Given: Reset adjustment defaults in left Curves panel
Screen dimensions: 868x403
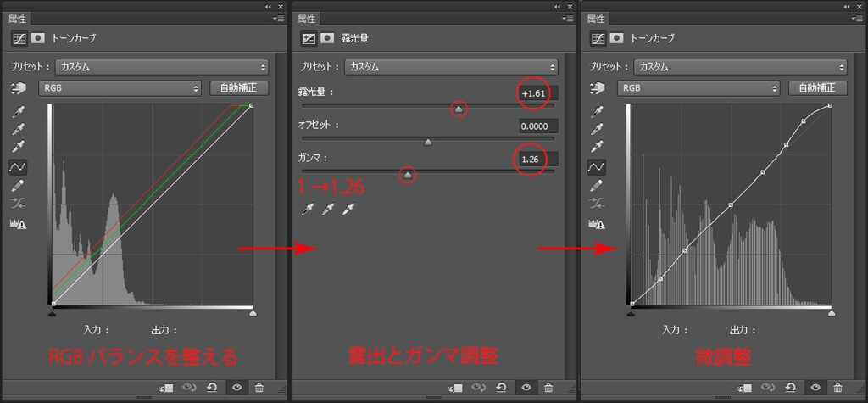Looking at the screenshot, I should (x=211, y=388).
